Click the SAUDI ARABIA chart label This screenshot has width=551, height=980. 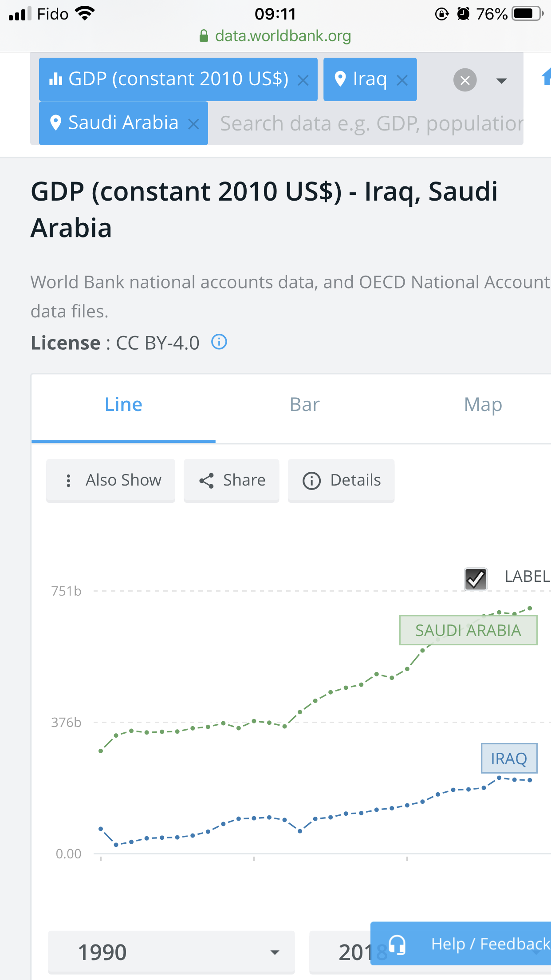[x=468, y=630]
